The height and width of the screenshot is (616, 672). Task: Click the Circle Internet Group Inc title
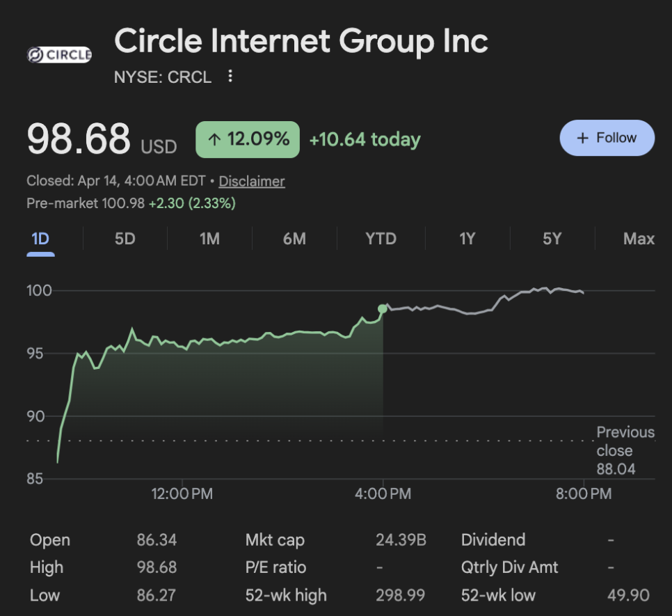tap(301, 41)
